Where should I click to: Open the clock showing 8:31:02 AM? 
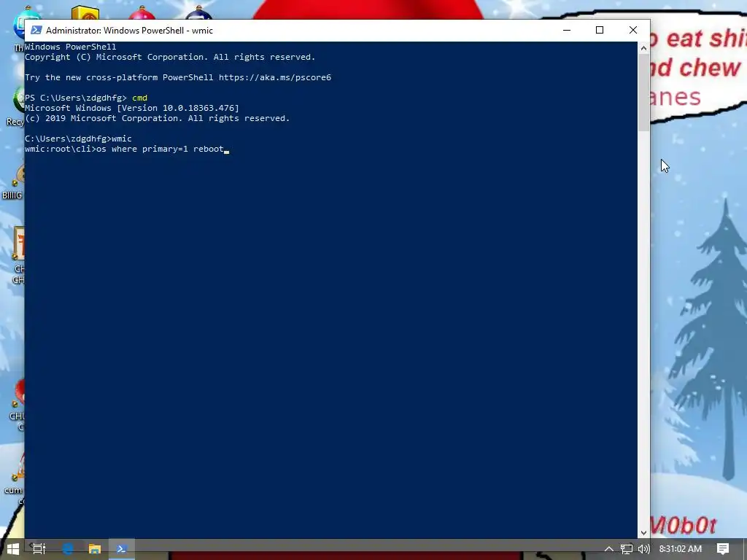681,549
